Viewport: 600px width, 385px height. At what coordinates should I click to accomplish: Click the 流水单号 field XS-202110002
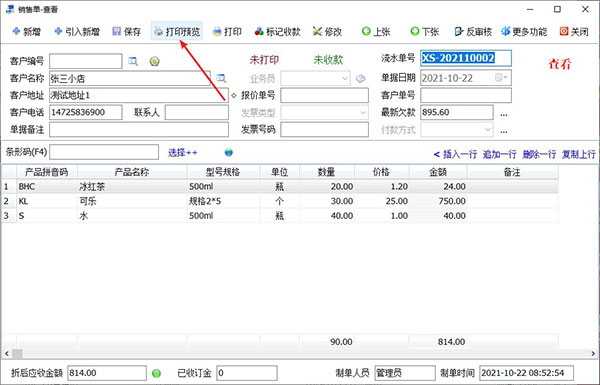[466, 58]
